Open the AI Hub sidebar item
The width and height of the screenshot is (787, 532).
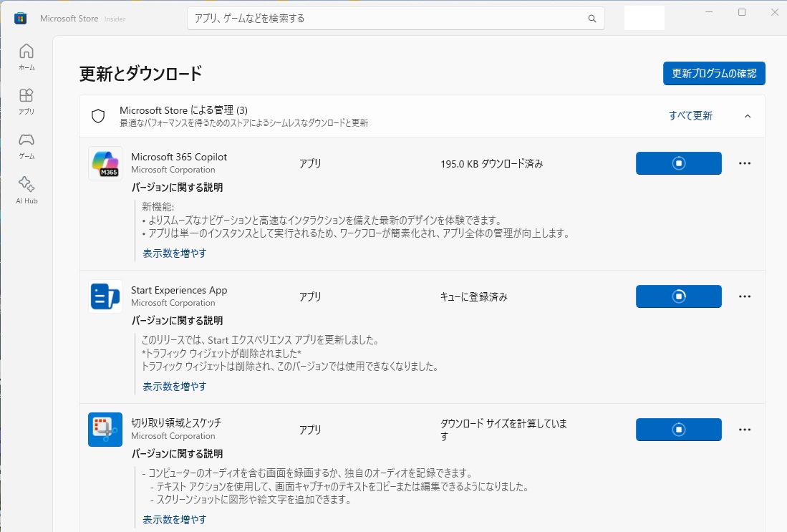tap(26, 190)
